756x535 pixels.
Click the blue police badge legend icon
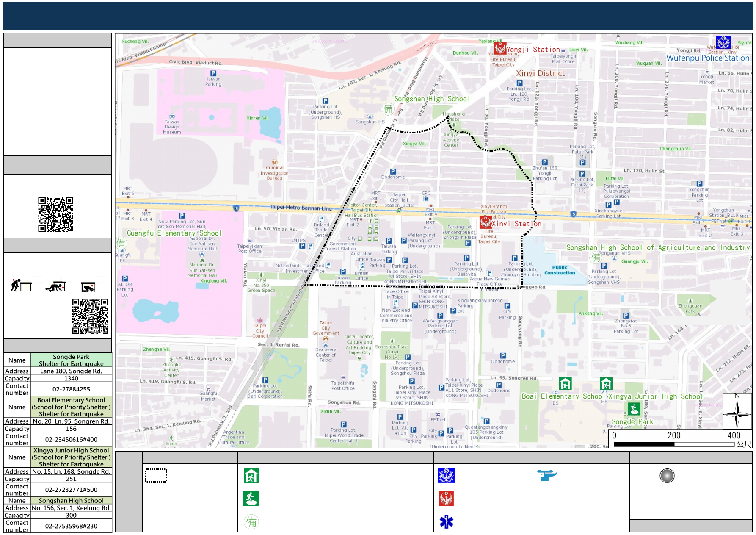[x=446, y=476]
